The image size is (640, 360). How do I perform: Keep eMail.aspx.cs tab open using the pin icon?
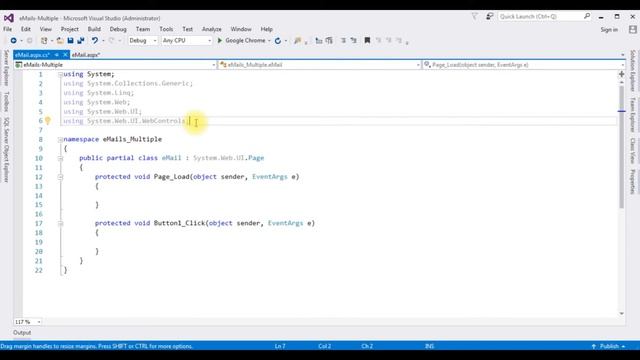point(57,54)
